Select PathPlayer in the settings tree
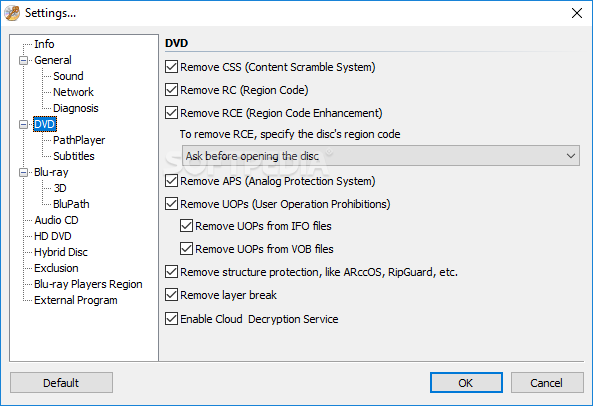 pyautogui.click(x=79, y=140)
